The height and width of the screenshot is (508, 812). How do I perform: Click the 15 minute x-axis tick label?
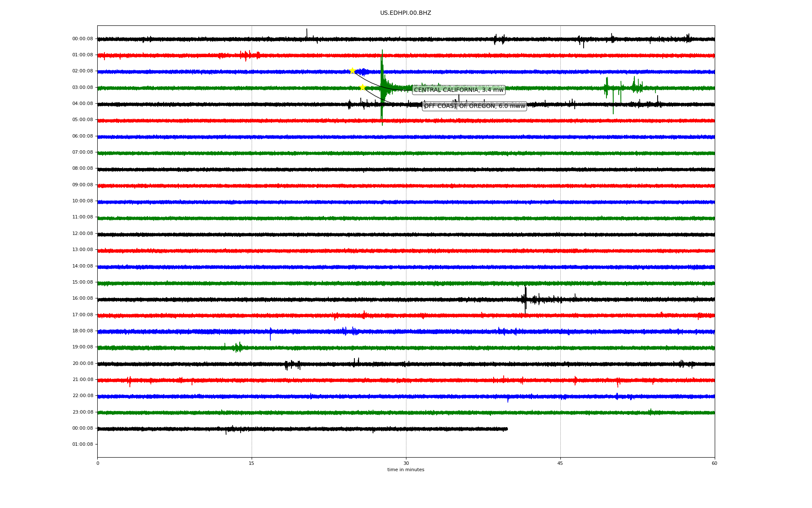[x=252, y=463]
